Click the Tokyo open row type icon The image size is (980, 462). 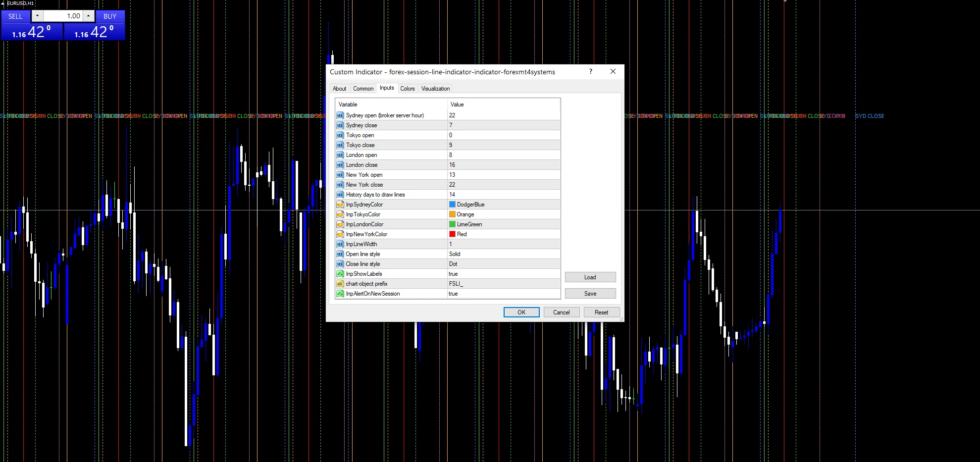340,135
